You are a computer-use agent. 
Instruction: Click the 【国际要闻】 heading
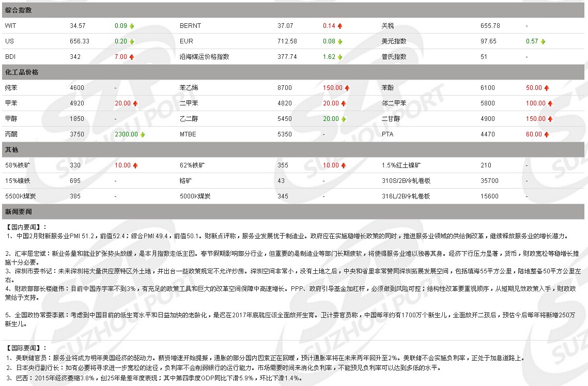point(26,348)
